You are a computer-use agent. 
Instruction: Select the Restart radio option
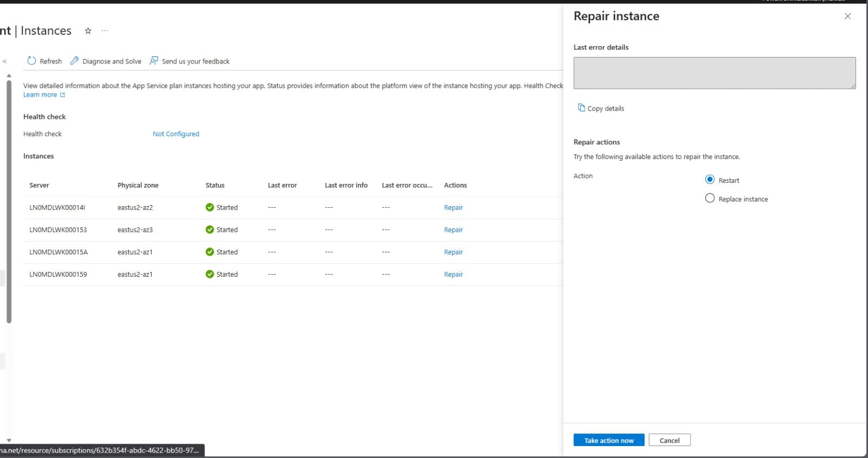pyautogui.click(x=710, y=180)
